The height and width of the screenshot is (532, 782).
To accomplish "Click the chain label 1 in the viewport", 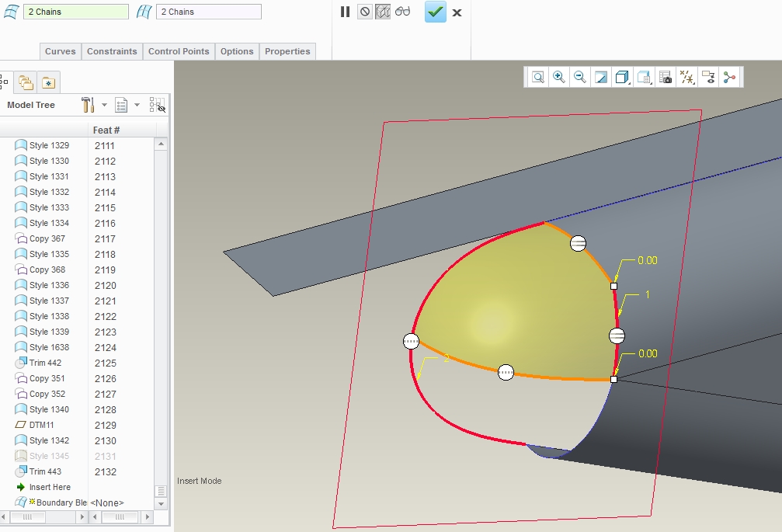I will (x=648, y=294).
